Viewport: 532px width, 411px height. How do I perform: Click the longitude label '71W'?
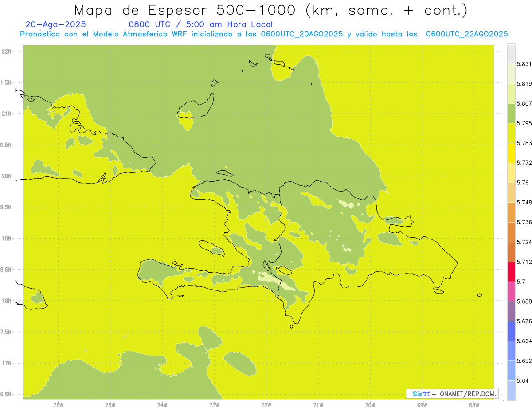tap(318, 405)
